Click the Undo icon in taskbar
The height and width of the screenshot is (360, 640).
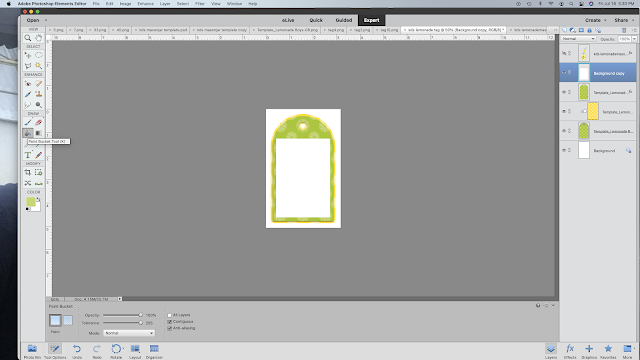(77, 351)
